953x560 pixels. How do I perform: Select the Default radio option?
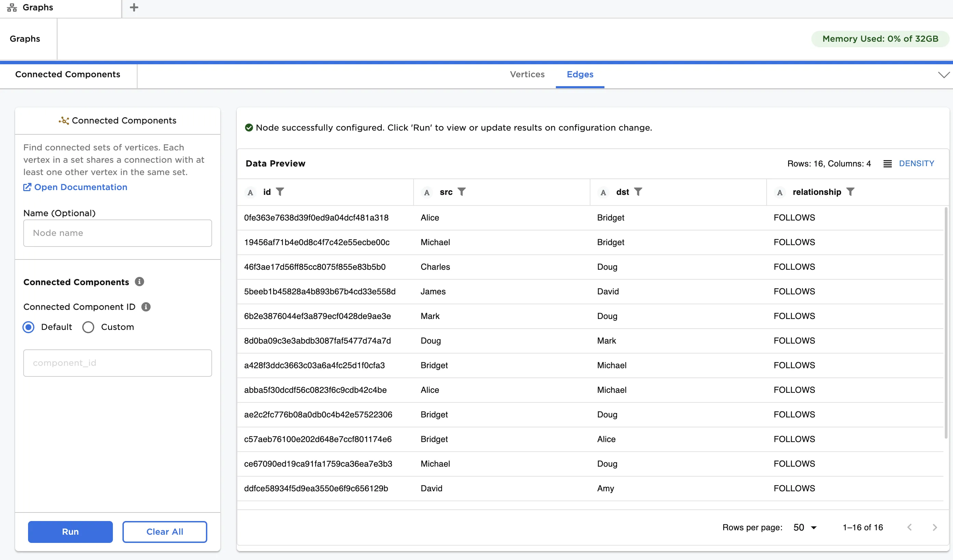[28, 327]
